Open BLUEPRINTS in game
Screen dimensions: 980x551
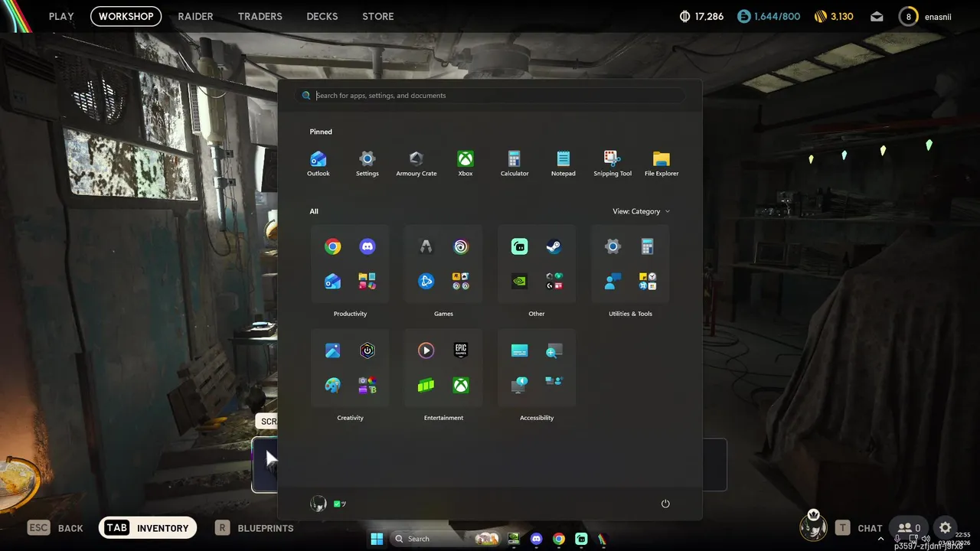(x=254, y=528)
